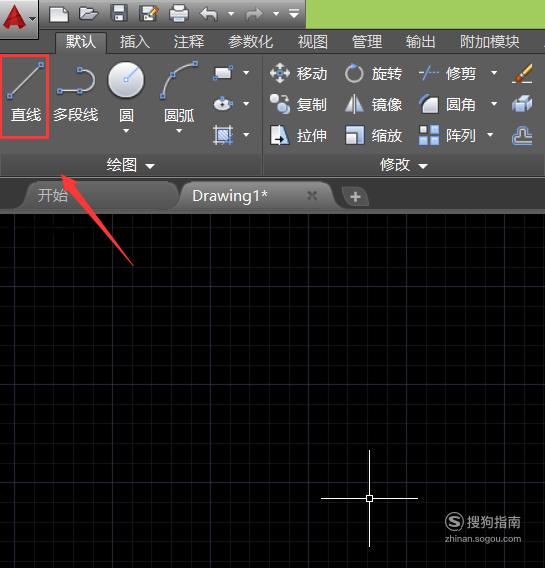Image resolution: width=545 pixels, height=568 pixels.
Task: Click the 圆角 fillet tool
Action: click(x=447, y=104)
